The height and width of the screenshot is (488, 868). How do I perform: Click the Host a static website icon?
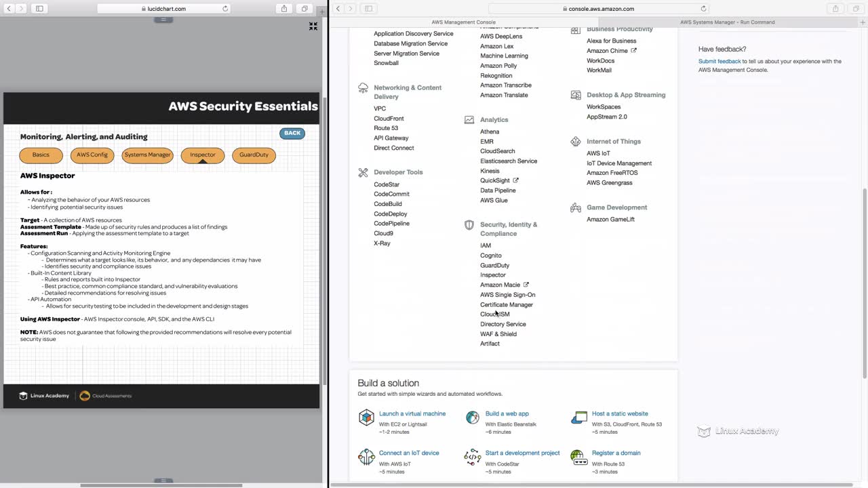(579, 418)
